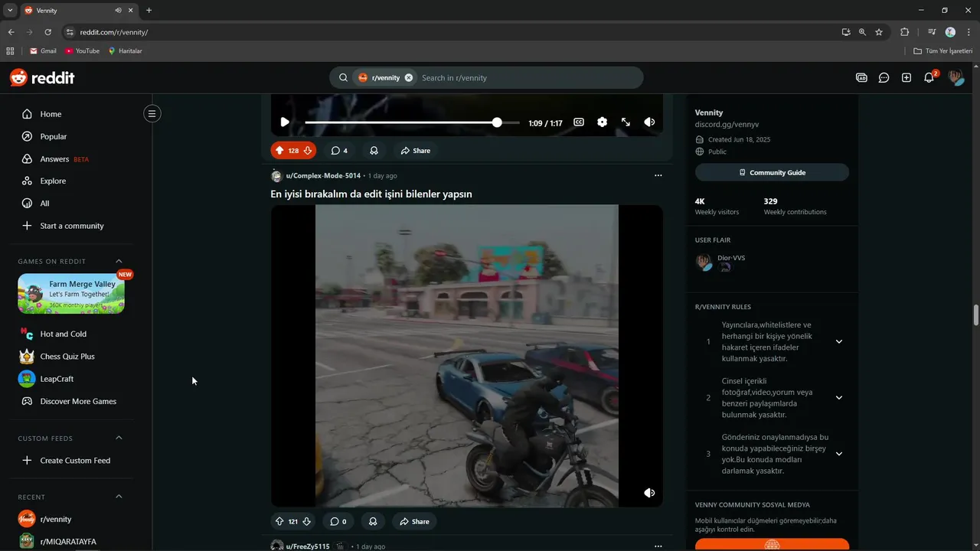The height and width of the screenshot is (551, 980).
Task: Open comments showing 4 comments
Action: click(339, 151)
